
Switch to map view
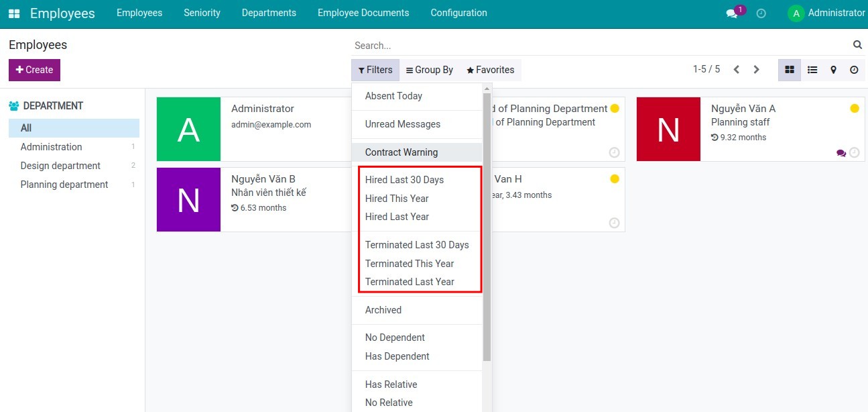[x=834, y=69]
